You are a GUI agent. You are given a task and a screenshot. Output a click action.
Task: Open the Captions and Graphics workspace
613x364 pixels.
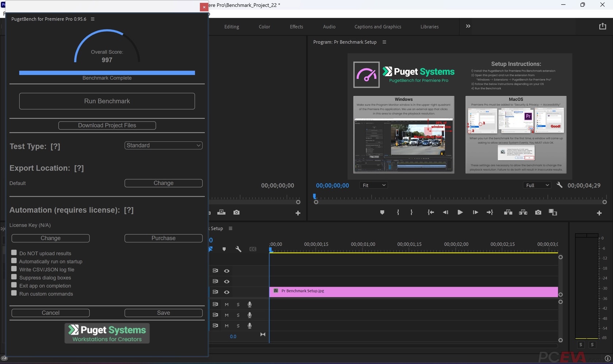click(x=377, y=27)
